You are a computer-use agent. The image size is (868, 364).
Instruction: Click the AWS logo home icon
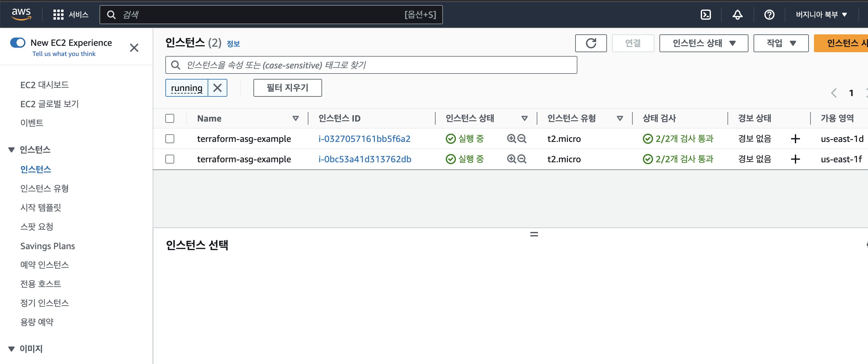(x=21, y=14)
